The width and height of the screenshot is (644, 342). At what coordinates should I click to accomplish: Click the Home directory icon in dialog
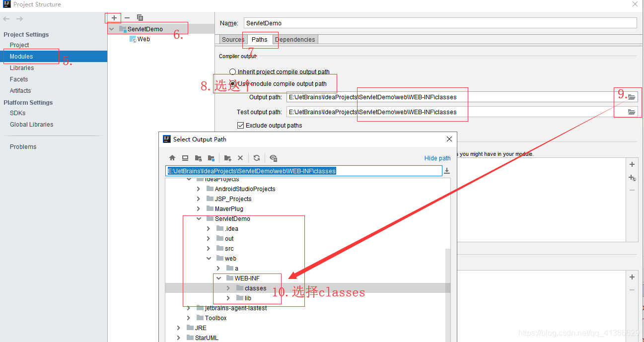pyautogui.click(x=172, y=158)
